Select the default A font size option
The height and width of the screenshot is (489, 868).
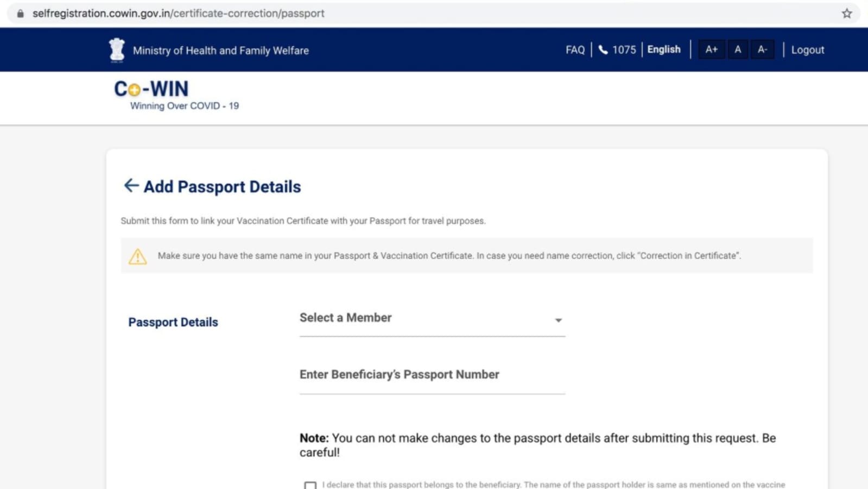click(737, 49)
